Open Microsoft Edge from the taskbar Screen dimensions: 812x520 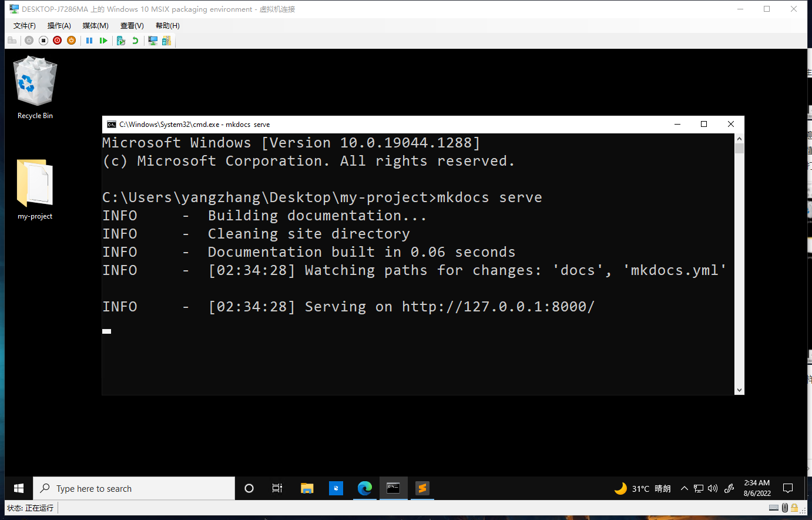click(x=365, y=488)
